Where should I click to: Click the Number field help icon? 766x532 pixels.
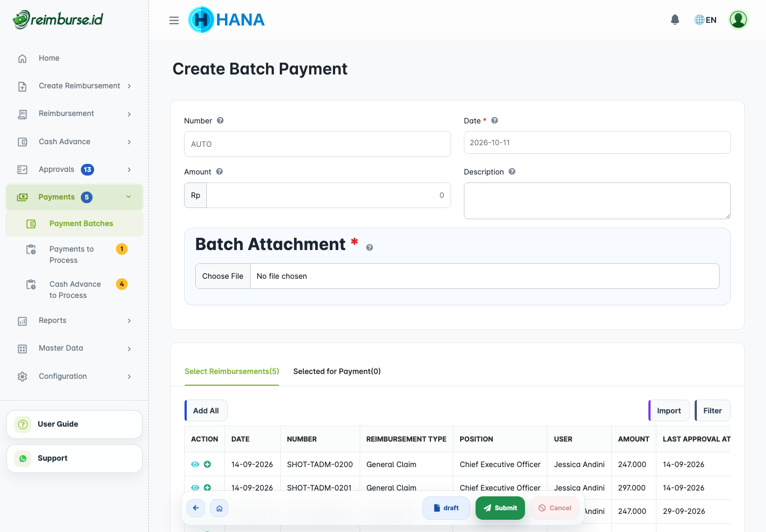point(220,121)
